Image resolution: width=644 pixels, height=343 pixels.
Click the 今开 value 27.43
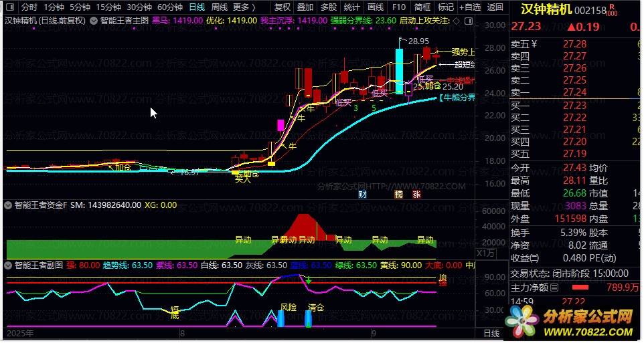(574, 168)
